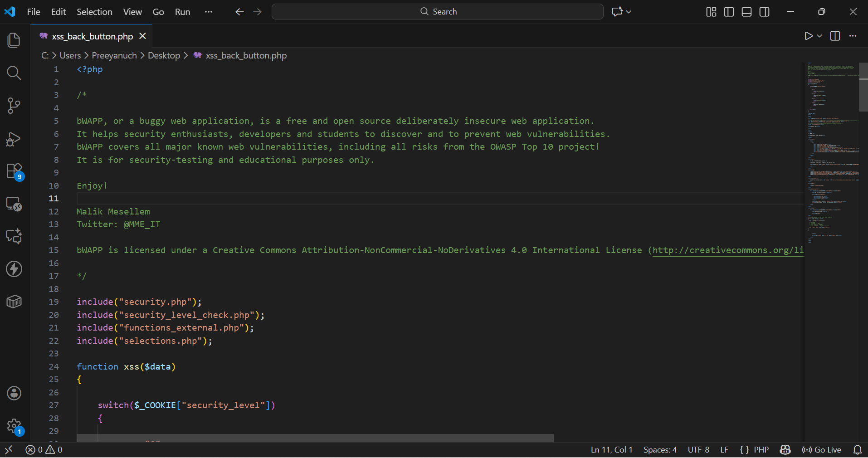Open the Source Control view
The height and width of the screenshot is (458, 868).
coord(14,106)
